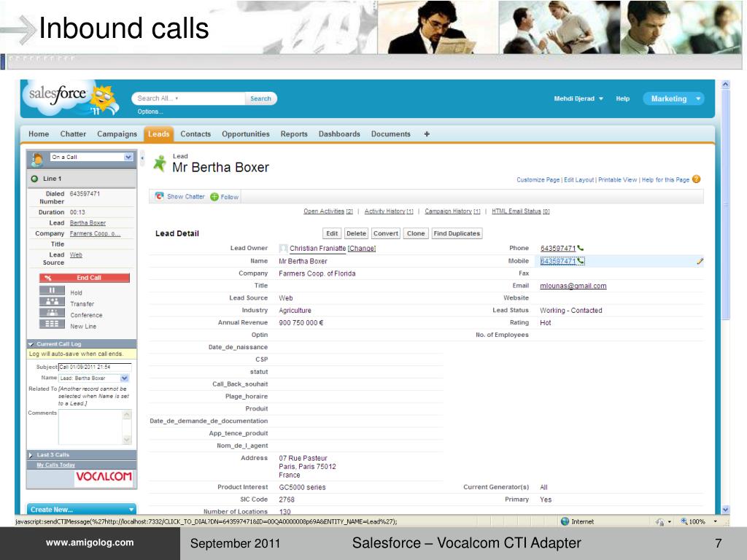Click the Conference call icon
The image size is (747, 560).
(52, 313)
